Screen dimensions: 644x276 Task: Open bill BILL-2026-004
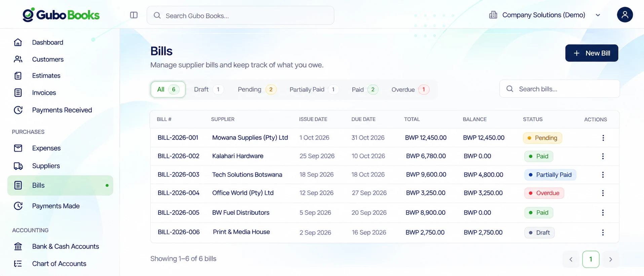(179, 193)
